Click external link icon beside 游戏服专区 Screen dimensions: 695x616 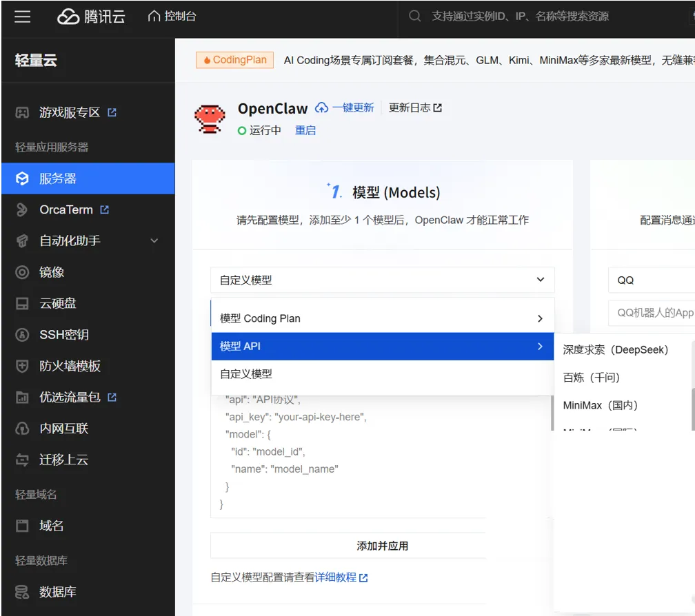pos(112,112)
